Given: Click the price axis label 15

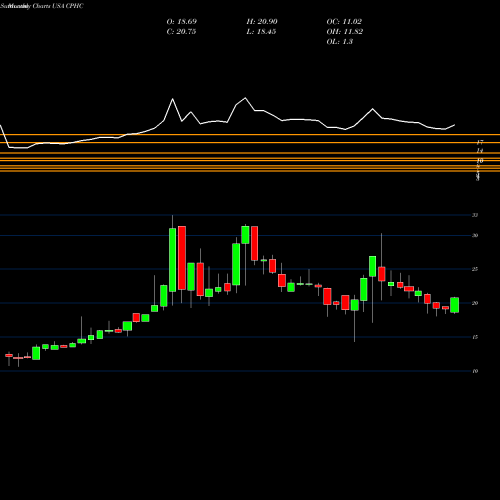Looking at the screenshot, I should click(x=475, y=337).
